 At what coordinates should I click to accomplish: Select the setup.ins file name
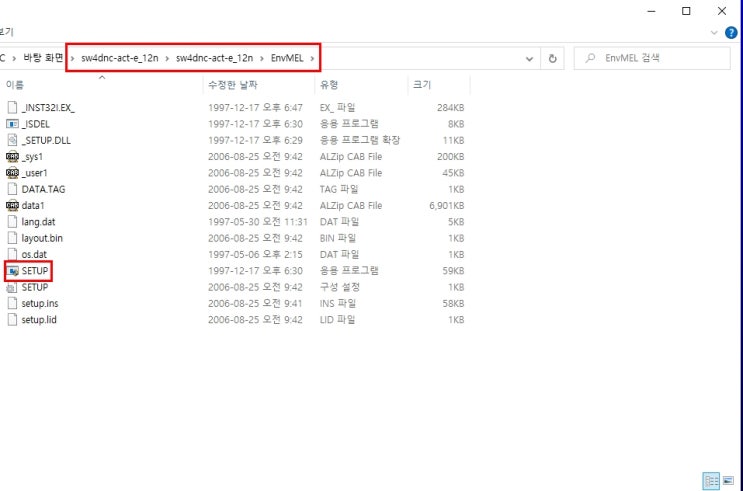pos(40,303)
